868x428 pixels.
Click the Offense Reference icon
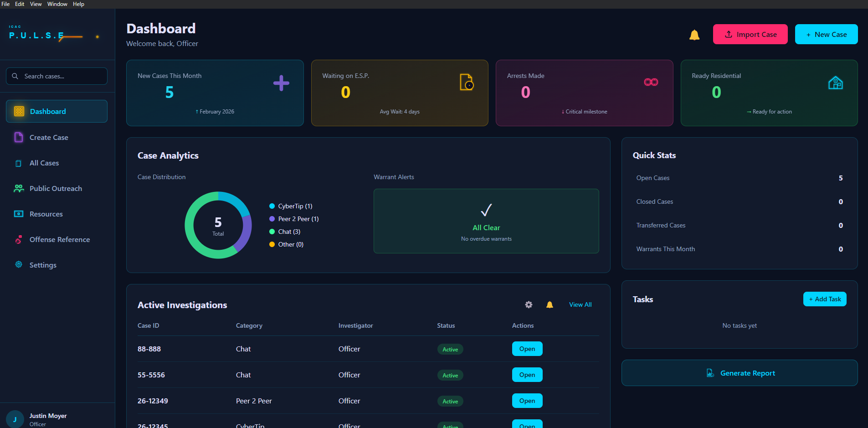pos(19,239)
